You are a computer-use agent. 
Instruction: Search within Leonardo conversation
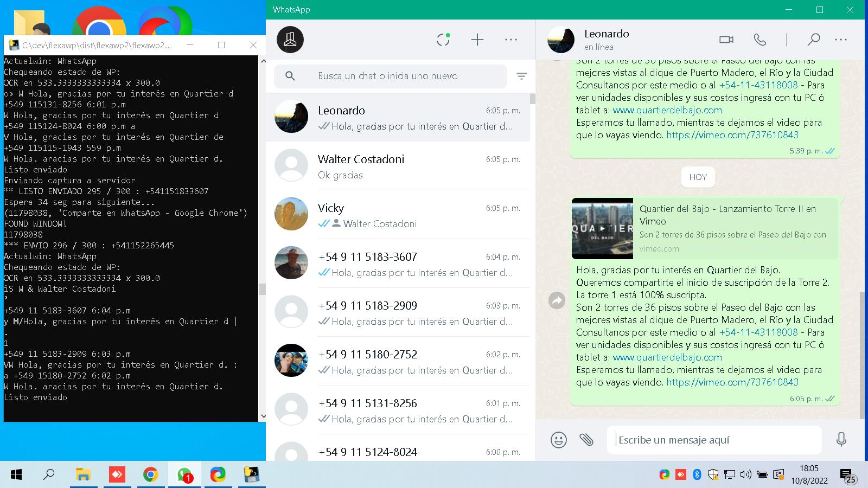[x=813, y=40]
